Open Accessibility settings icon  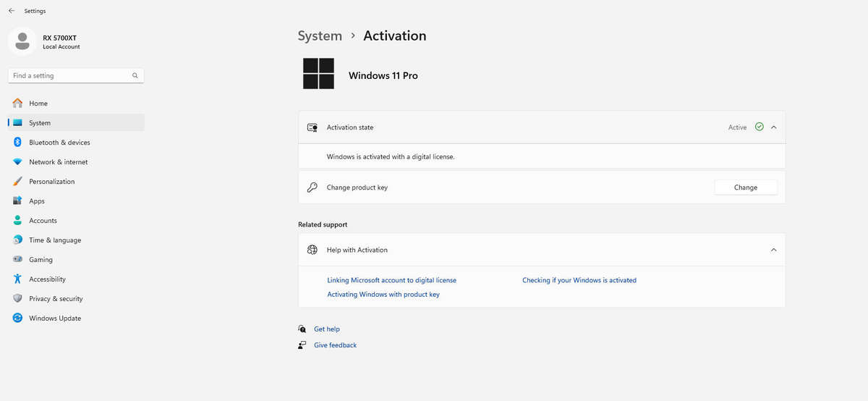17,279
